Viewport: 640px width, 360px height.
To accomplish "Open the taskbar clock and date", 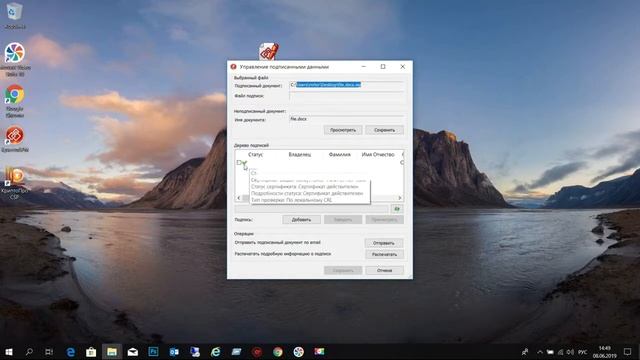I will 604,352.
